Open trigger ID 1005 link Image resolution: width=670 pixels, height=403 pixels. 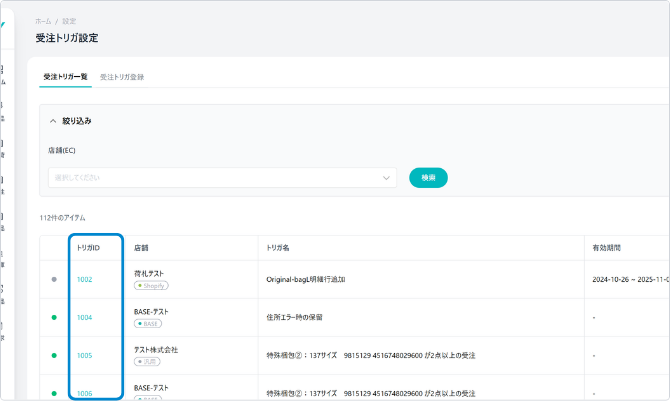click(x=85, y=355)
